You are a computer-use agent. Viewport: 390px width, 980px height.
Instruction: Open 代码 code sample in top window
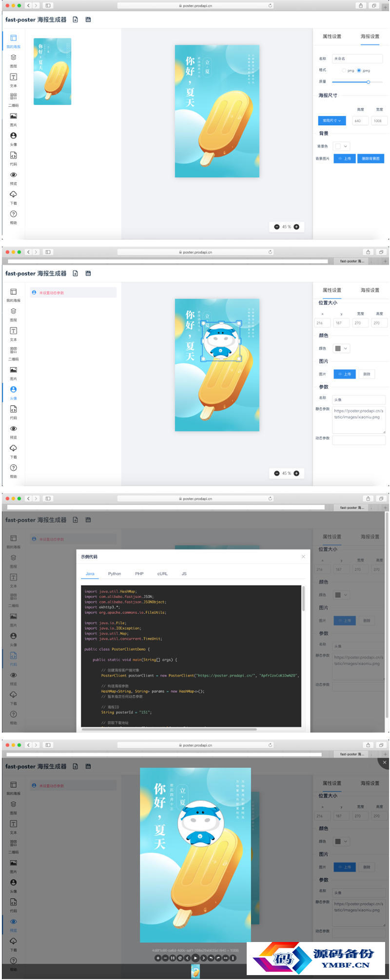pyautogui.click(x=13, y=158)
